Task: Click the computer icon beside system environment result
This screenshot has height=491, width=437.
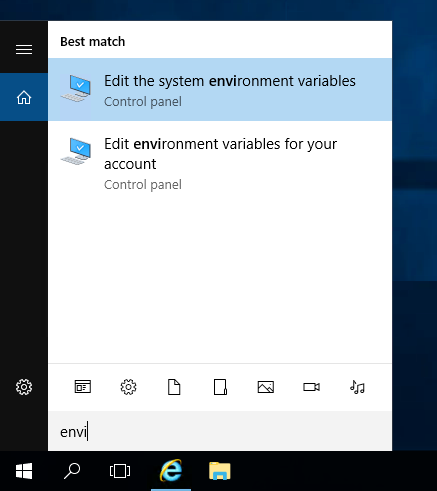Action: pyautogui.click(x=76, y=88)
